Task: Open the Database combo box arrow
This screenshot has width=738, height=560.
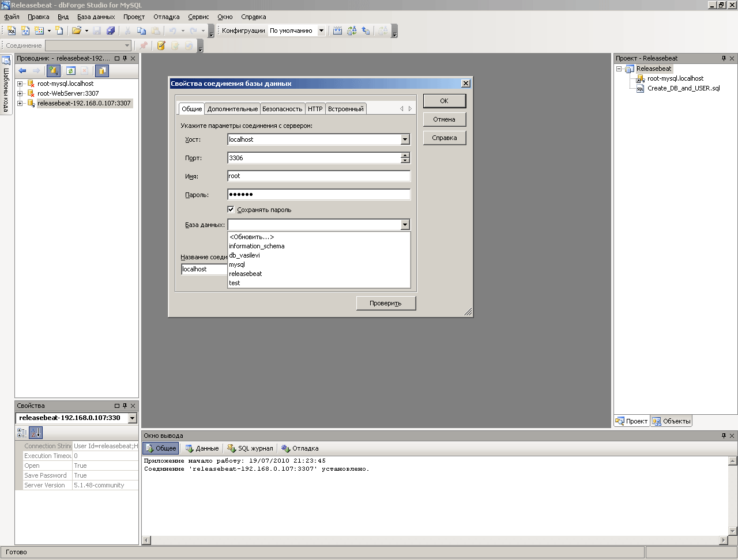Action: click(x=405, y=225)
